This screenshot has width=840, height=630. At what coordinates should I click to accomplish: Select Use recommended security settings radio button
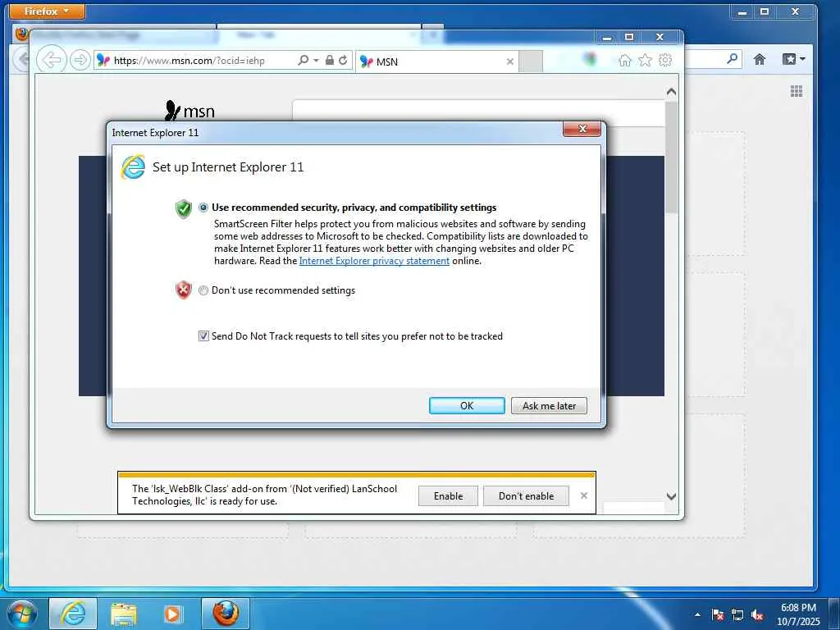tap(203, 208)
